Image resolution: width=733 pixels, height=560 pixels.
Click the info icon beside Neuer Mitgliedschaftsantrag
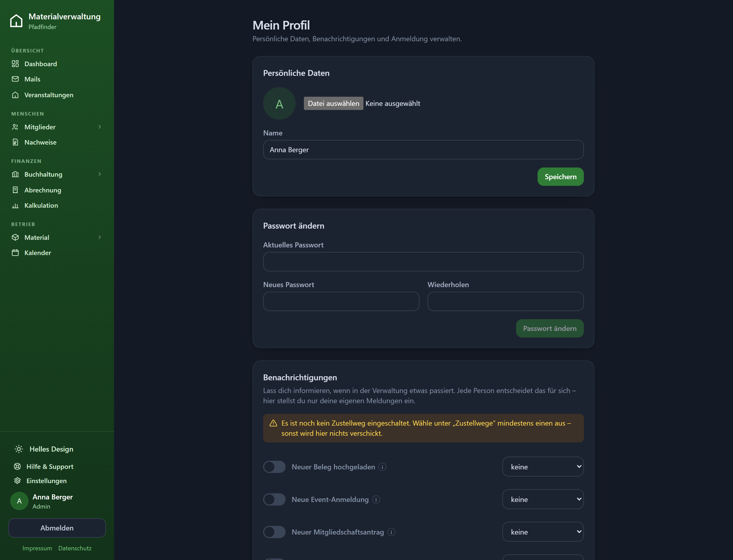pyautogui.click(x=391, y=532)
